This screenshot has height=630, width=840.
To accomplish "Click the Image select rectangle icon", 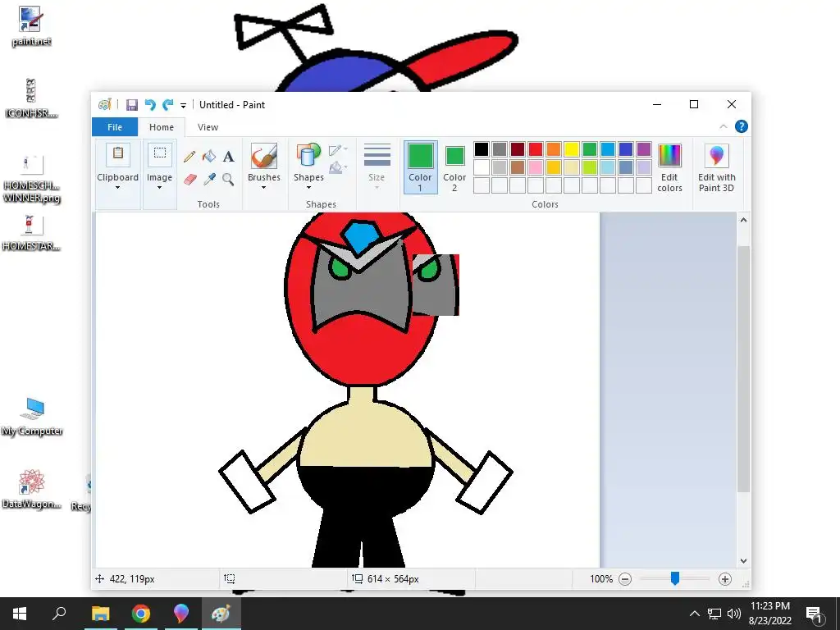I will 160,155.
